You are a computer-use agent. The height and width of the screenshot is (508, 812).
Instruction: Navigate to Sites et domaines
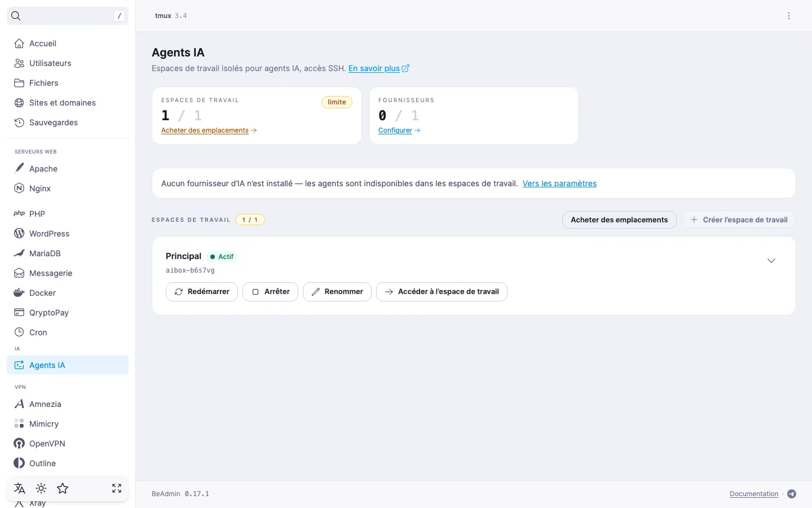pyautogui.click(x=68, y=103)
